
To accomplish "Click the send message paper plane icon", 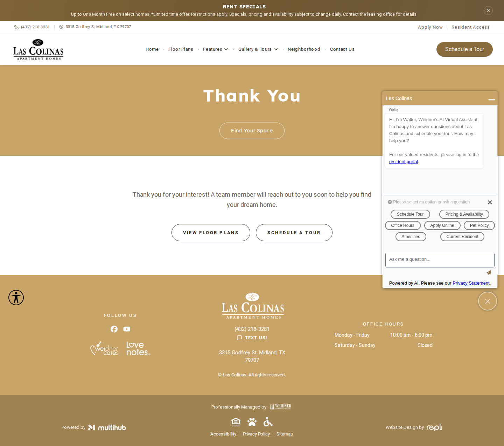I will click(x=489, y=272).
